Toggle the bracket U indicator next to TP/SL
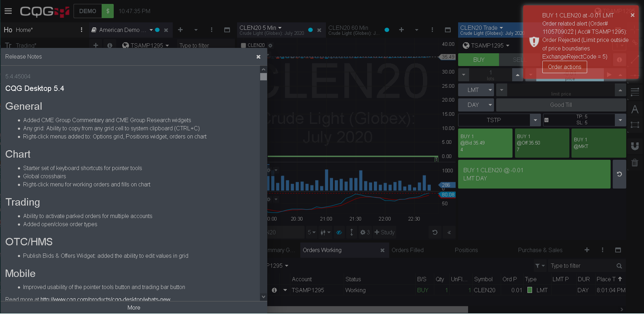 546,120
